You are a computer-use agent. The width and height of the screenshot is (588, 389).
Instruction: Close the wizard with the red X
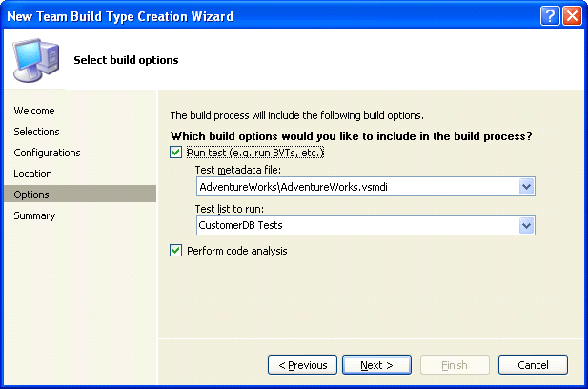(572, 16)
